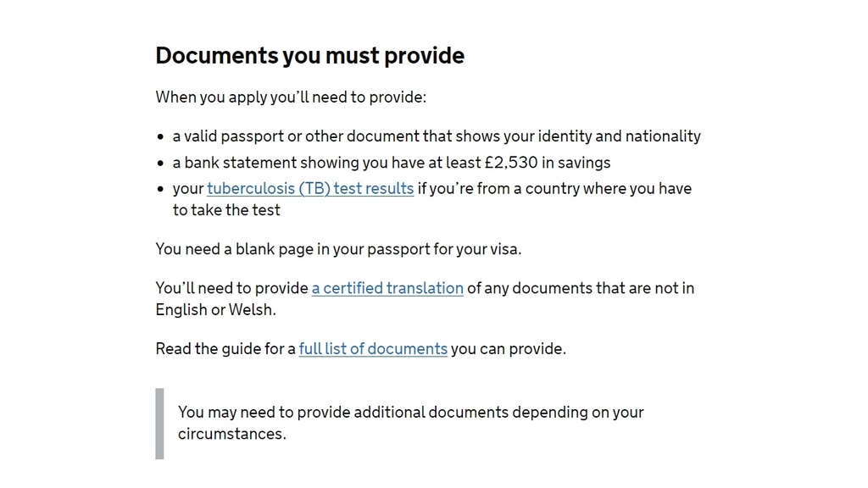Image resolution: width=868 pixels, height=488 pixels.
Task: Click the bullet dot before valid passport
Action: pos(160,137)
